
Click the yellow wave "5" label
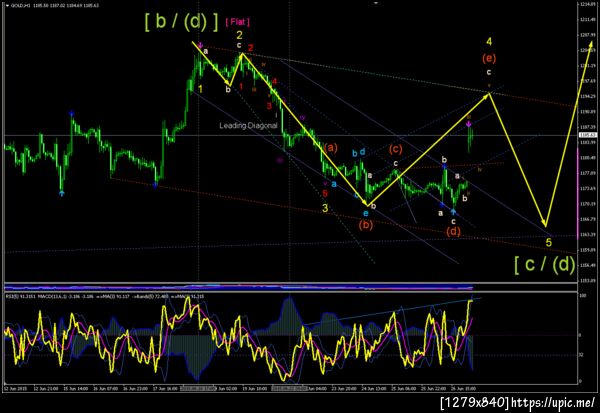pos(549,242)
